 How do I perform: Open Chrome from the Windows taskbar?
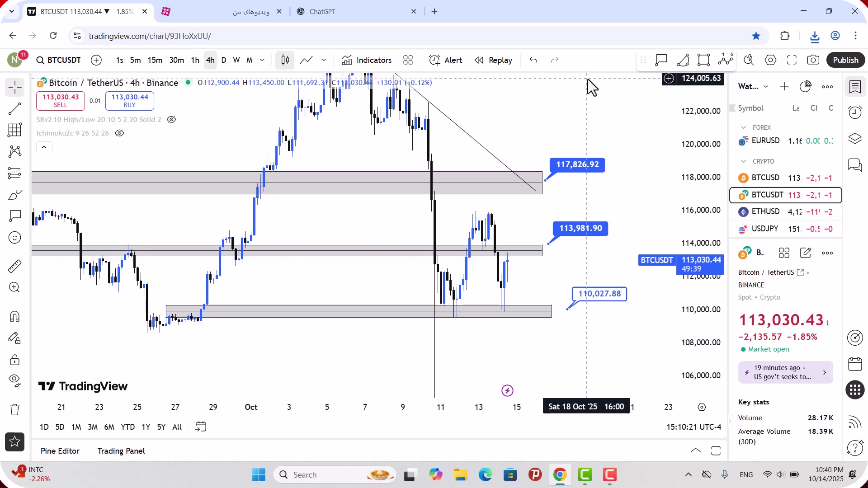coord(560,475)
